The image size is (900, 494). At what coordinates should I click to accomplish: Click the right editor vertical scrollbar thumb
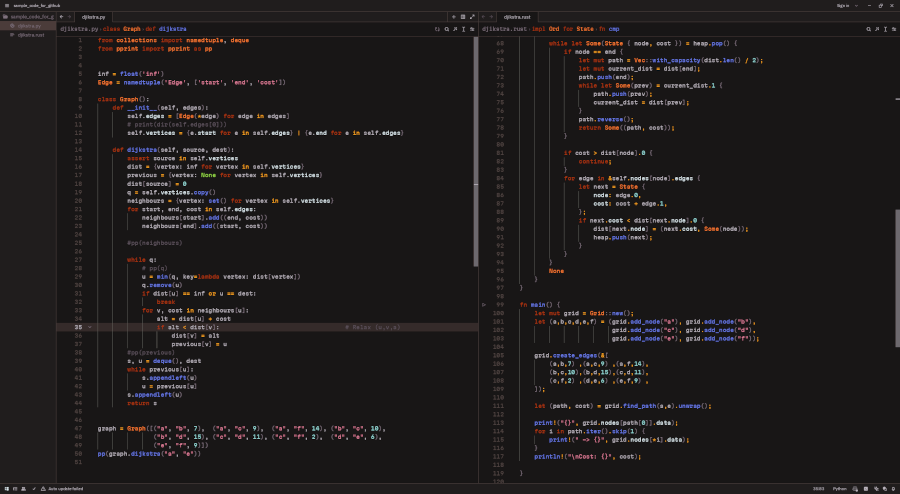click(897, 278)
